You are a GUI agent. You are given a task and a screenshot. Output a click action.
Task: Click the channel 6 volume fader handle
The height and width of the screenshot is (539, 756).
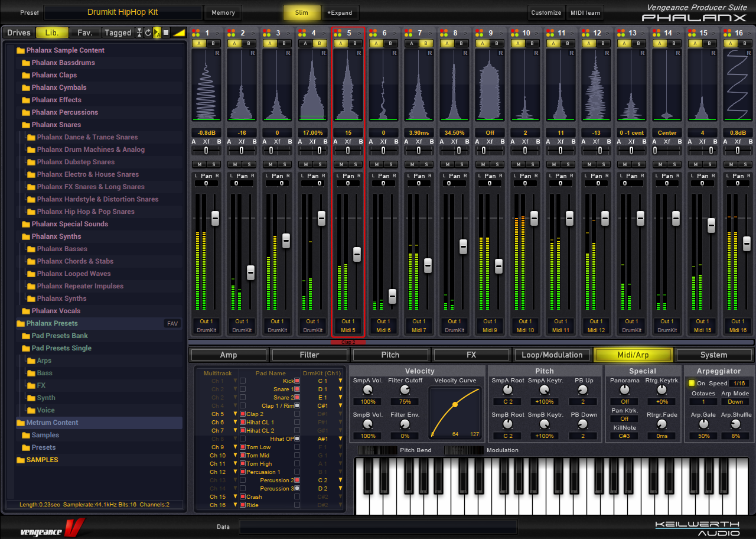pyautogui.click(x=392, y=296)
